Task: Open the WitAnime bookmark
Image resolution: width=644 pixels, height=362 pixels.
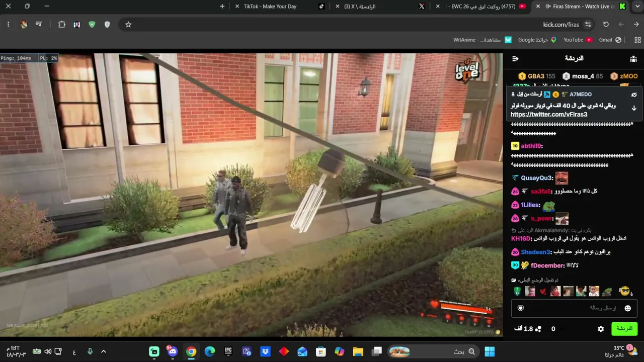Action: coord(482,40)
